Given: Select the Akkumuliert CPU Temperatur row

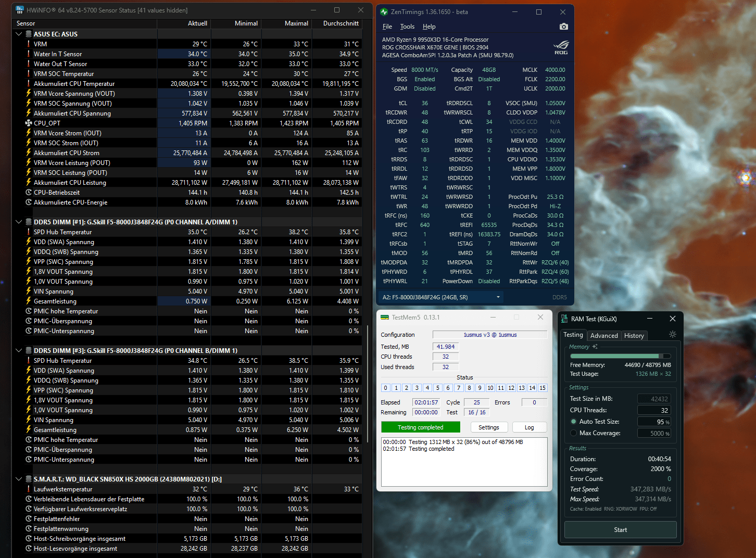Looking at the screenshot, I should [x=188, y=84].
